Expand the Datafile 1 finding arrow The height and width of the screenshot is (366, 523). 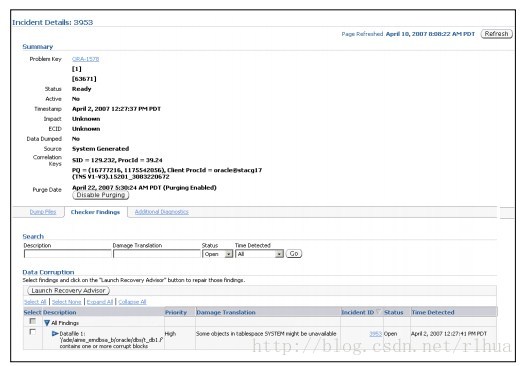tap(55, 333)
